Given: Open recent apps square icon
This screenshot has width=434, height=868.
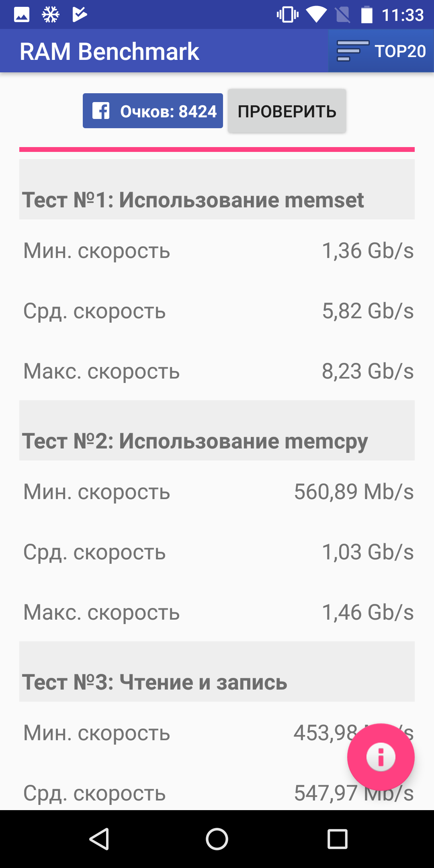Looking at the screenshot, I should 337,839.
